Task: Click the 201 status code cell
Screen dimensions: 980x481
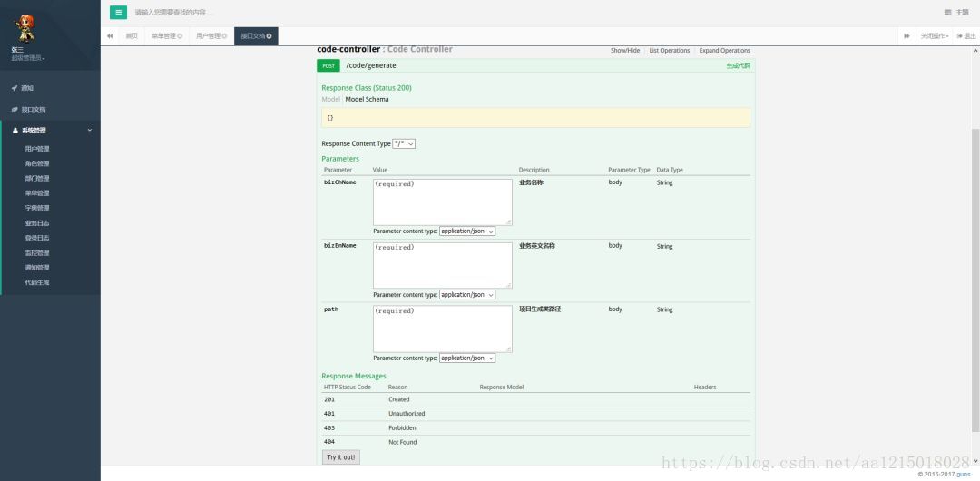Action: click(329, 399)
